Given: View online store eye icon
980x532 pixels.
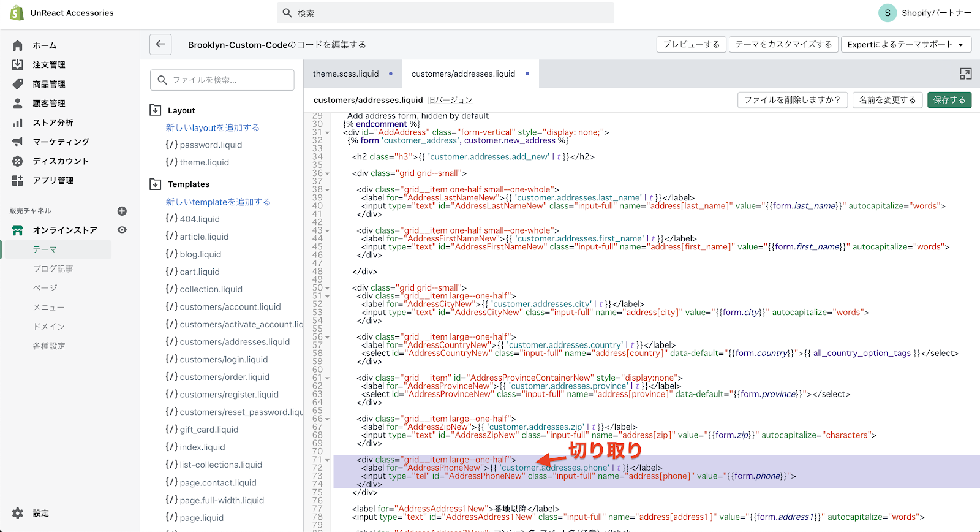Looking at the screenshot, I should pyautogui.click(x=122, y=230).
